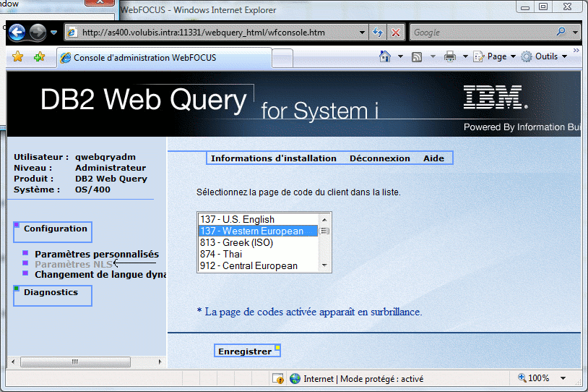Expand the Print options dropdown arrow
Screen dimensions: 588x392
465,56
